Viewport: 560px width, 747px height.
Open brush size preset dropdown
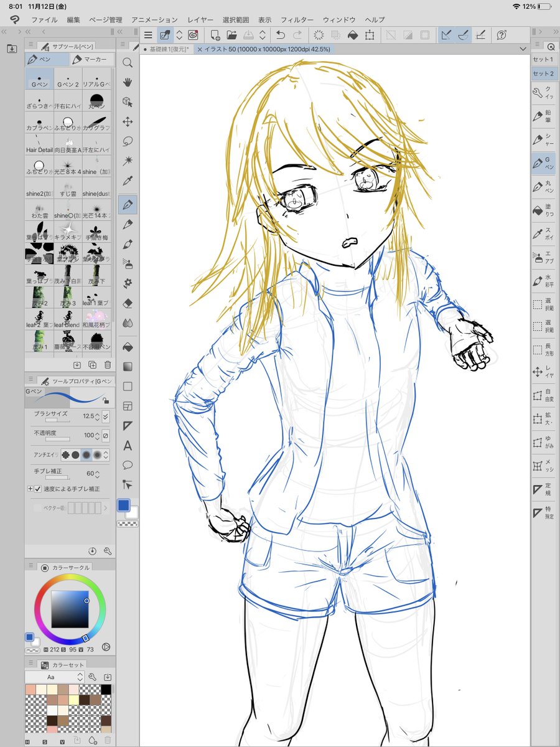coord(105,416)
